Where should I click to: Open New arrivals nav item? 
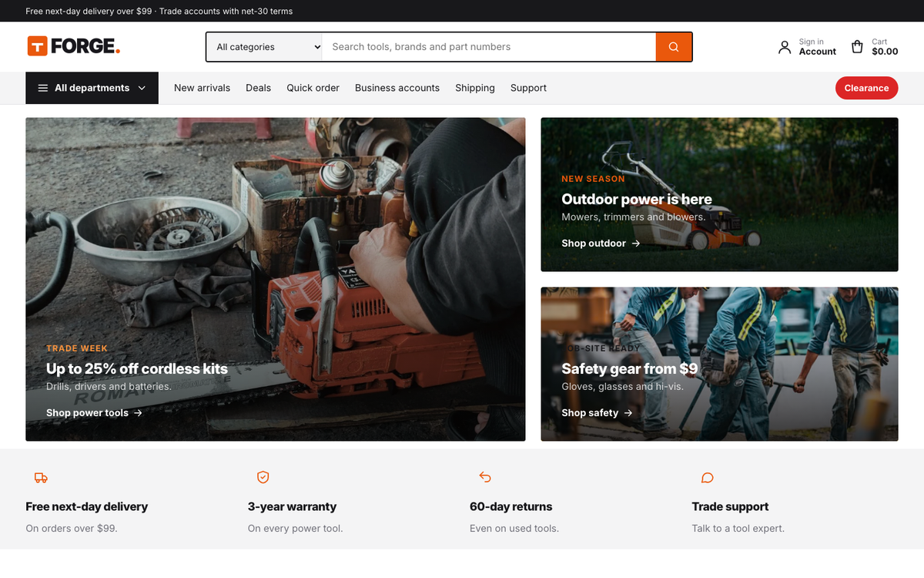tap(202, 88)
